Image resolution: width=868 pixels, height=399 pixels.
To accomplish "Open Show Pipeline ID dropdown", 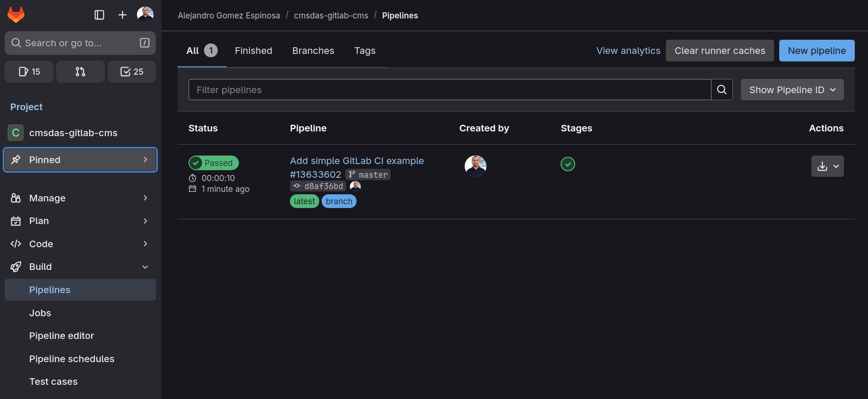I will (792, 89).
